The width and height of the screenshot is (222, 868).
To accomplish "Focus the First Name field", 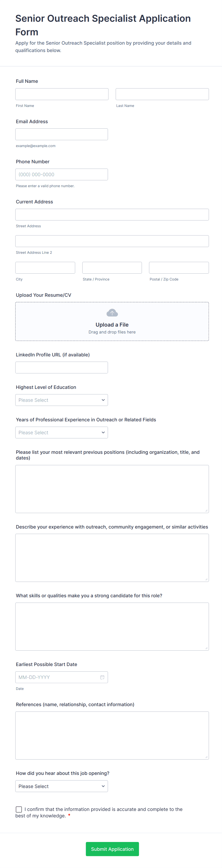I will tap(62, 94).
